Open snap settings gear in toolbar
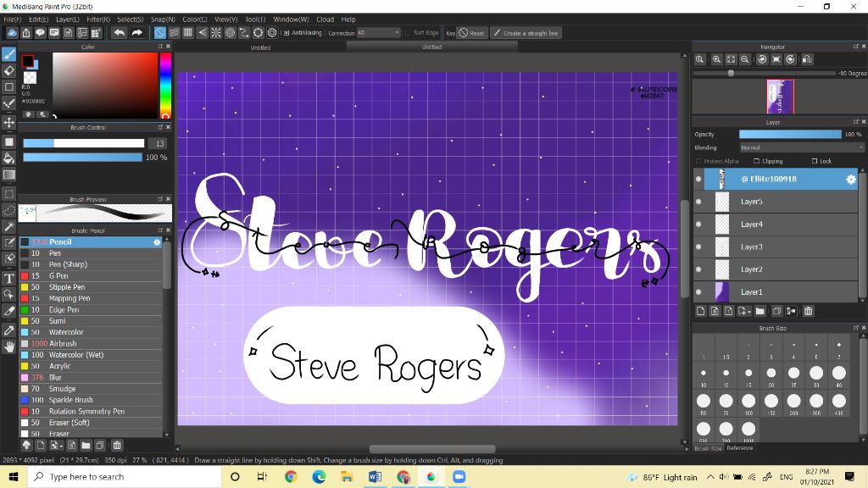This screenshot has height=488, width=868. click(x=272, y=33)
